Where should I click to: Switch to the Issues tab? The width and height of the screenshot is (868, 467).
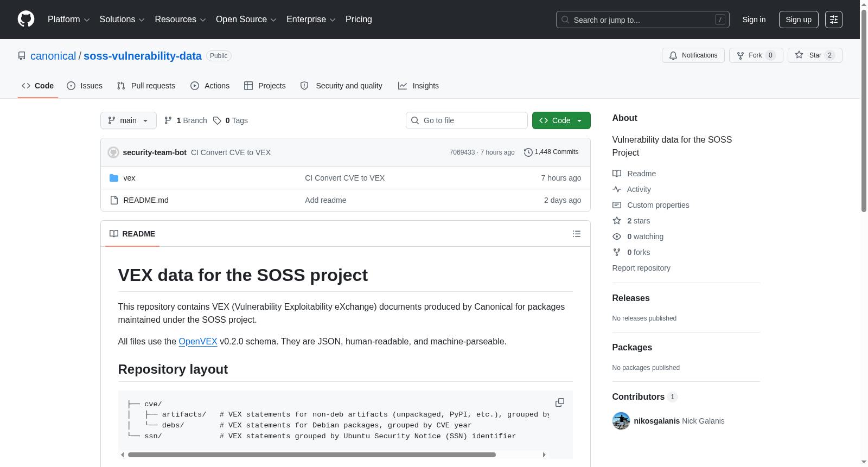(85, 86)
